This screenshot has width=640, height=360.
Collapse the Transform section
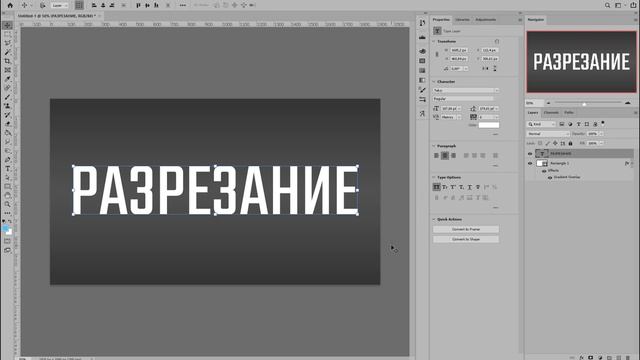(x=434, y=42)
